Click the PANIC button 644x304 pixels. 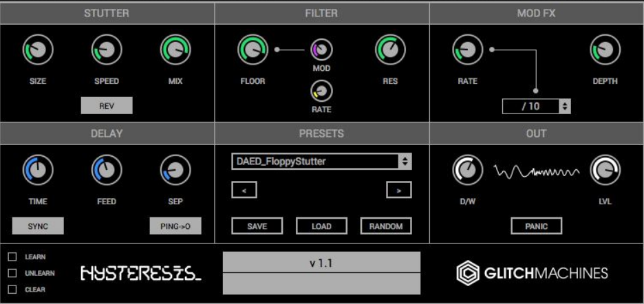pos(537,226)
